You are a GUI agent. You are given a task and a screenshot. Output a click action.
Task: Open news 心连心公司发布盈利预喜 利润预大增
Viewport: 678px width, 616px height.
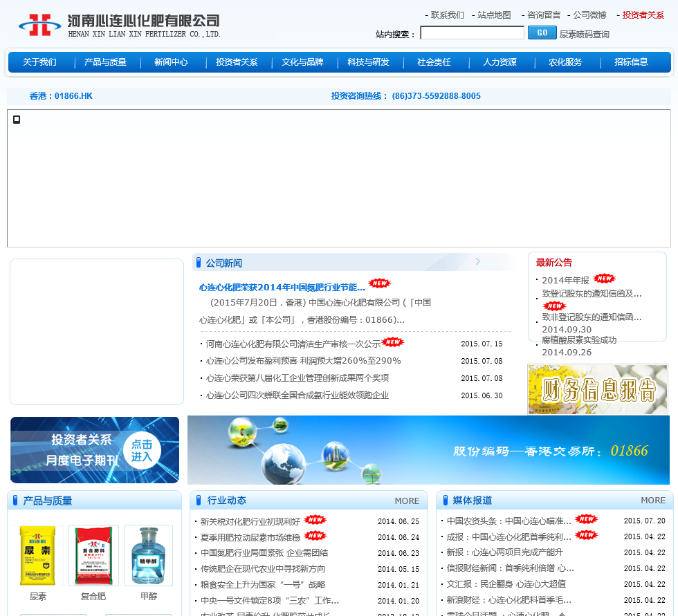point(303,361)
